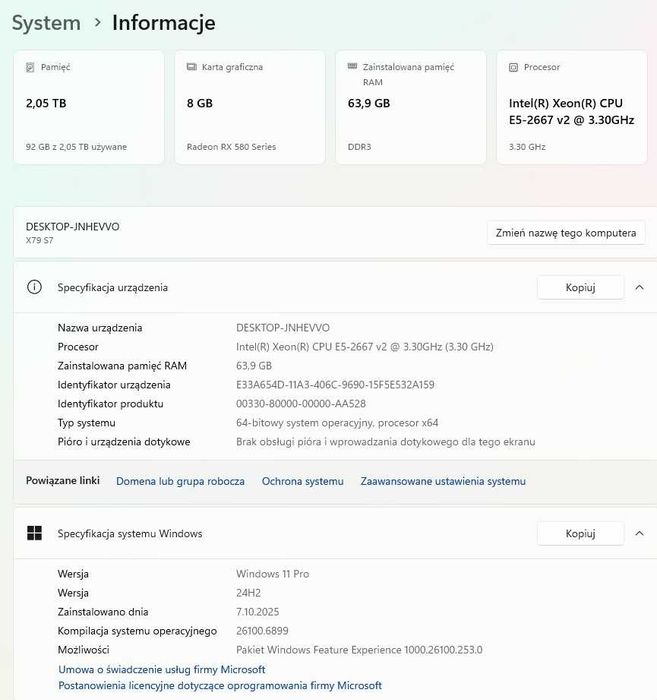The height and width of the screenshot is (700, 657).
Task: Open Umowa o świadczenie usług firmy Microsoft
Action: tap(161, 669)
